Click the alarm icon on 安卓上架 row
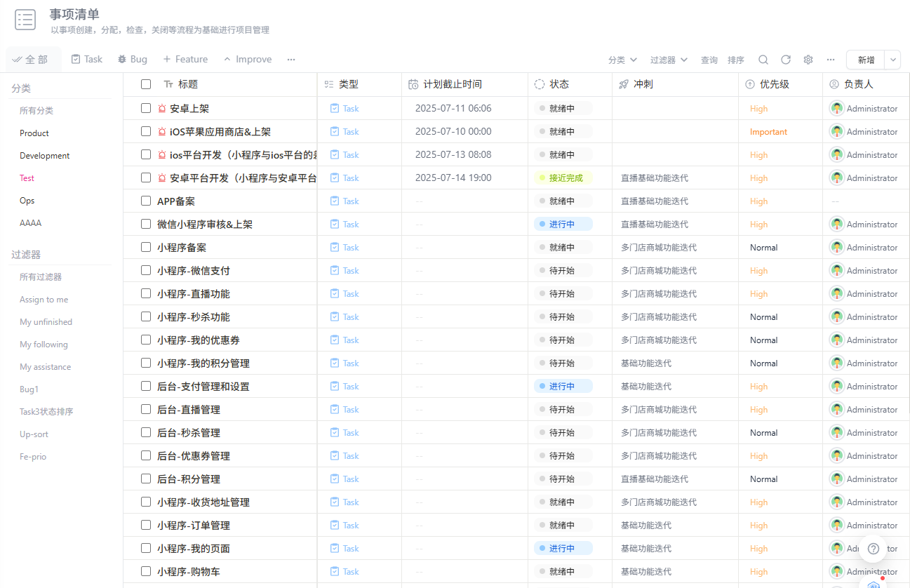This screenshot has width=910, height=588. tap(162, 109)
